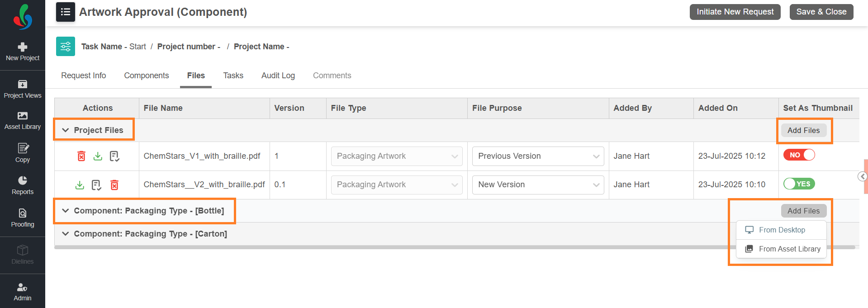Open File Type dropdown for ChemStars__V2 row
The width and height of the screenshot is (868, 308).
coord(397,185)
